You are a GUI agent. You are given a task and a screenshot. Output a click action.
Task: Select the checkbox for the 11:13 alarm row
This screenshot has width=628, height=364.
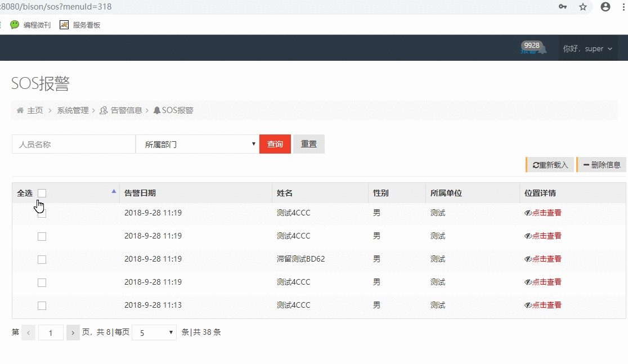(x=42, y=305)
